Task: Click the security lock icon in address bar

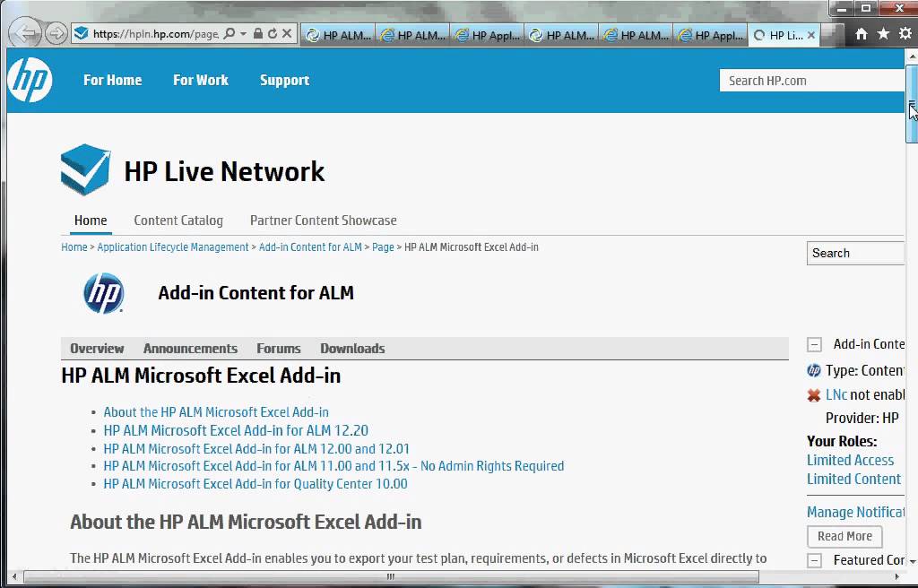Action: tap(257, 33)
